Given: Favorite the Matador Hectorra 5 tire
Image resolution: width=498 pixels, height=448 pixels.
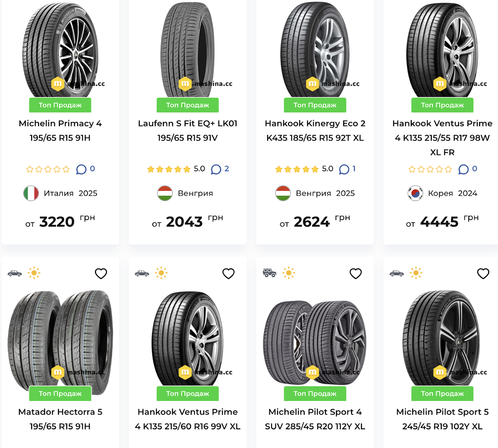Looking at the screenshot, I should [101, 274].
